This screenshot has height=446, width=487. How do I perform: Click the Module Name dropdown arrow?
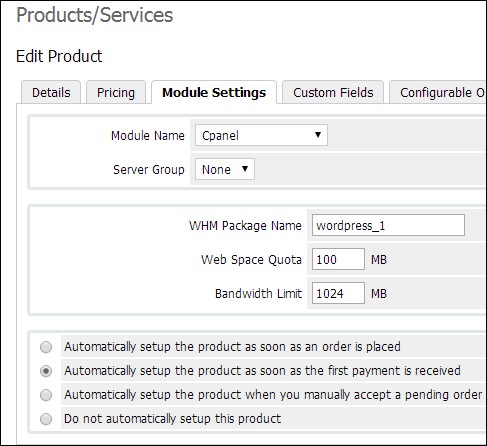pos(318,135)
